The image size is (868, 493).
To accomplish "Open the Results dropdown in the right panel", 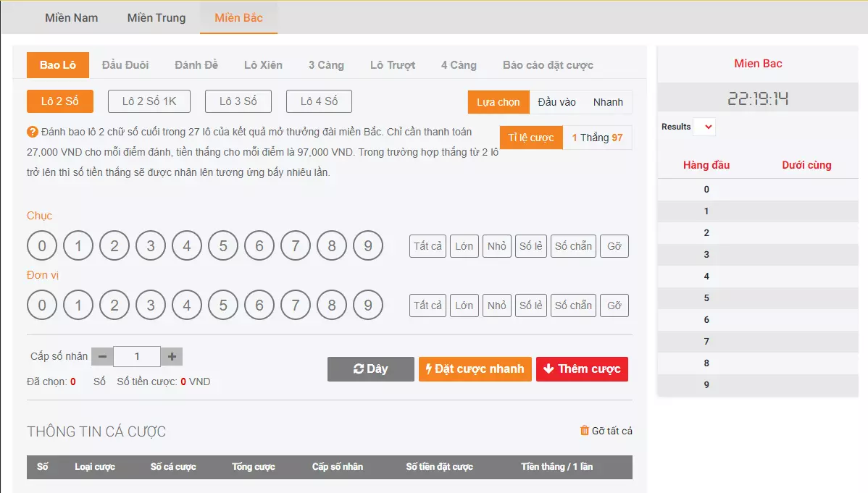I will pyautogui.click(x=705, y=126).
